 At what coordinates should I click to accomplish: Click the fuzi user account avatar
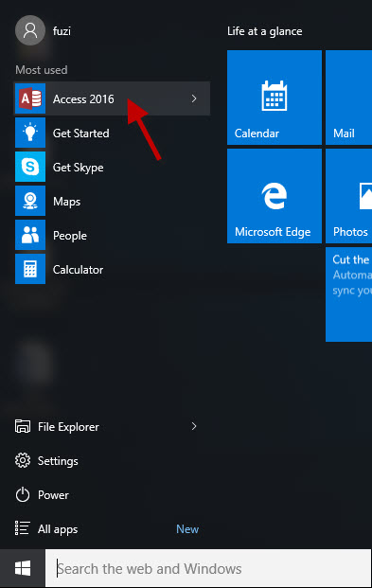[30, 30]
